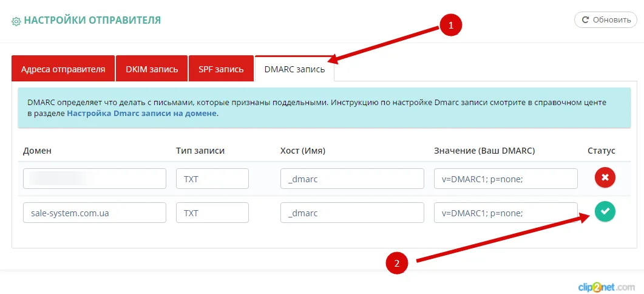
Task: Click the DMARC value field for sale-system.com.ua
Action: pyautogui.click(x=506, y=213)
